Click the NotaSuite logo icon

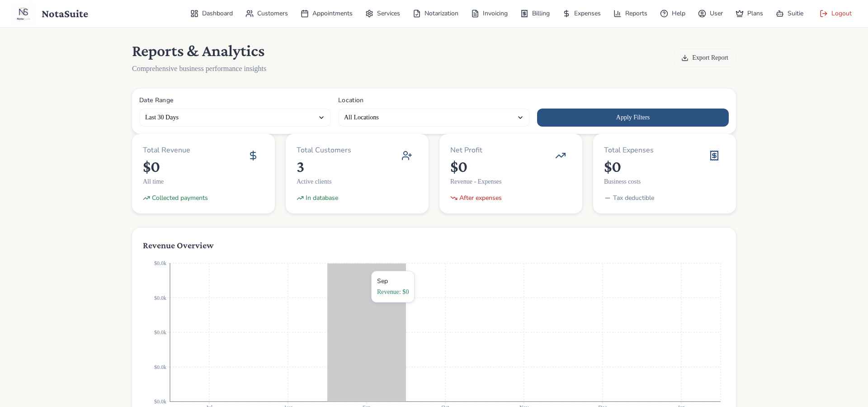tap(23, 14)
